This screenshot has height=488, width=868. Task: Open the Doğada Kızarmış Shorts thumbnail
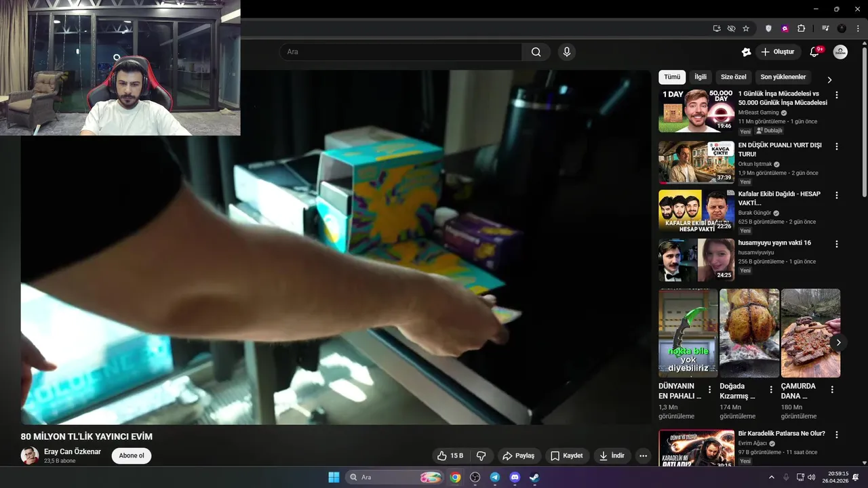[x=749, y=333]
